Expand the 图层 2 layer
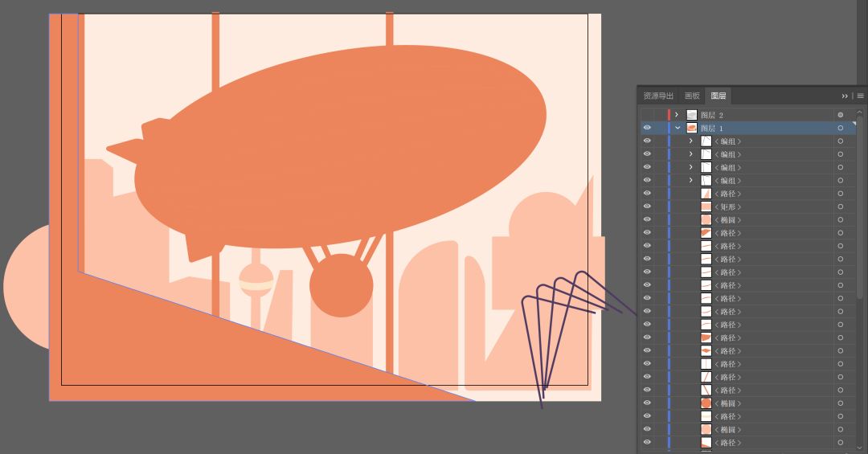 [x=677, y=115]
